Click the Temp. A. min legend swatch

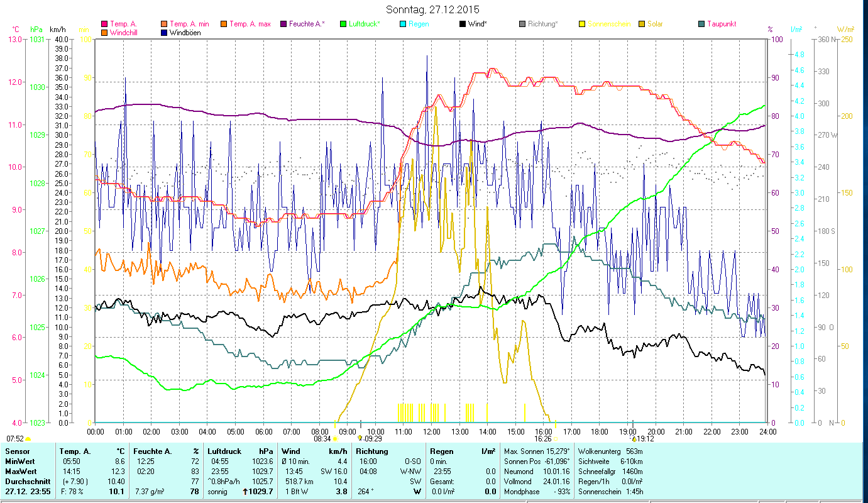pyautogui.click(x=165, y=24)
